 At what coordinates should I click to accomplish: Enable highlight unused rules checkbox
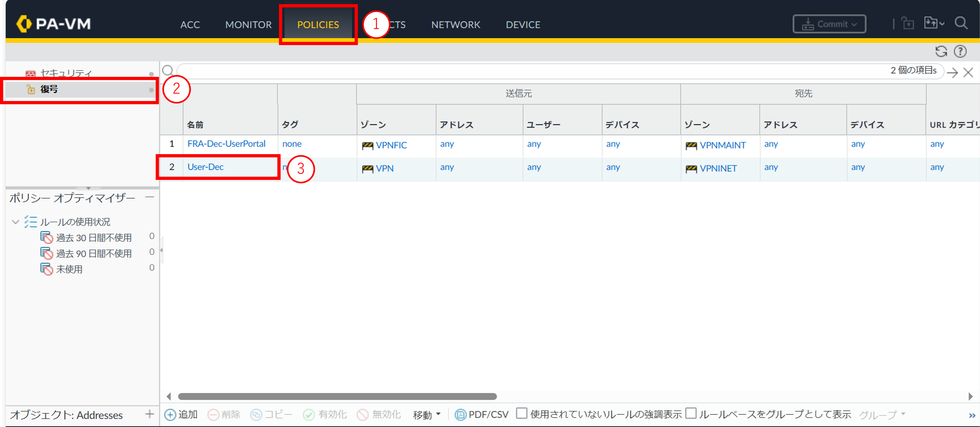(522, 413)
